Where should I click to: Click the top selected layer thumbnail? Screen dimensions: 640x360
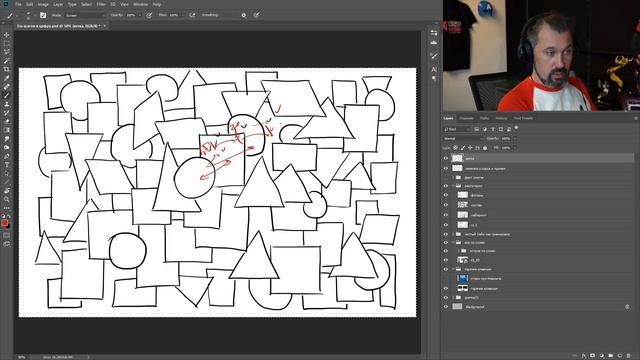[x=457, y=158]
